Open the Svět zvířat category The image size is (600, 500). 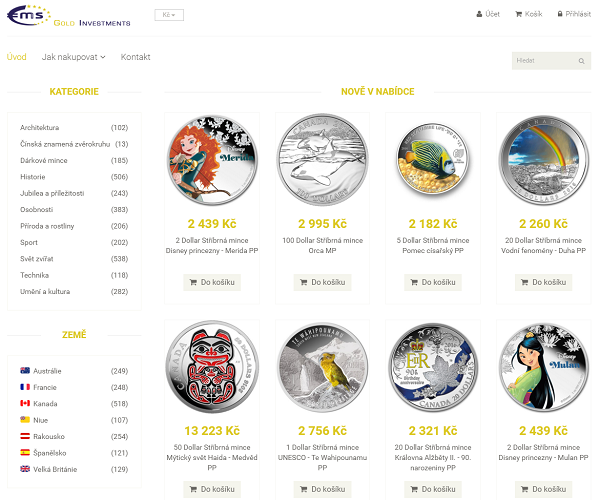tap(37, 259)
